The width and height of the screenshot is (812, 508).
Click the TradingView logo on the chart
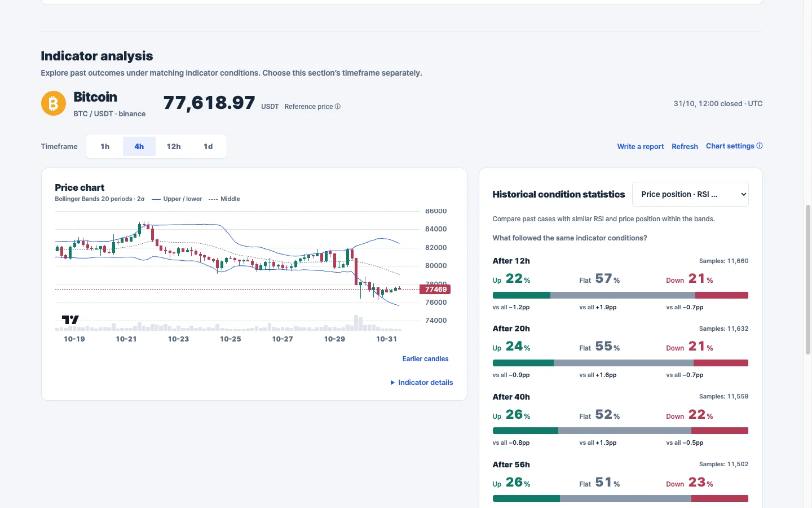(70, 319)
